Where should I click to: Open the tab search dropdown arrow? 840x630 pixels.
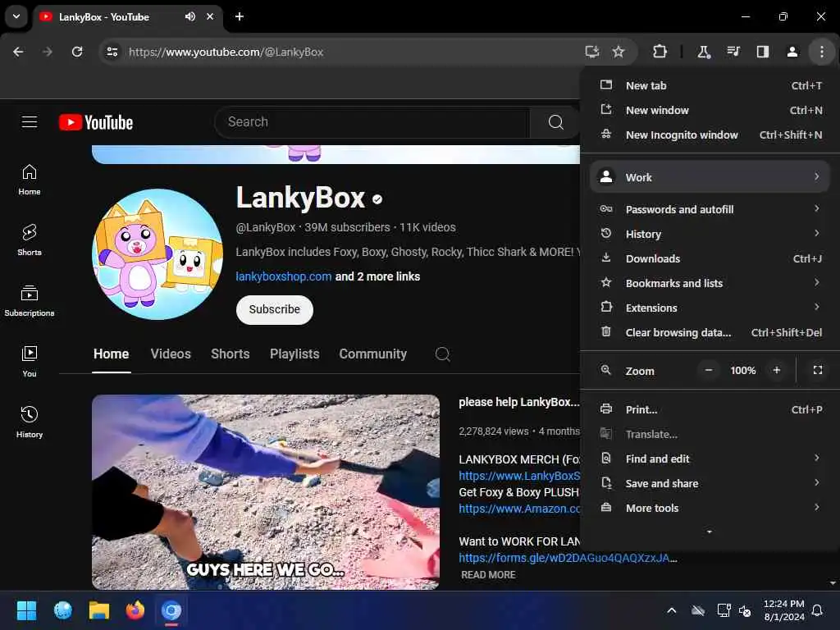[x=16, y=16]
